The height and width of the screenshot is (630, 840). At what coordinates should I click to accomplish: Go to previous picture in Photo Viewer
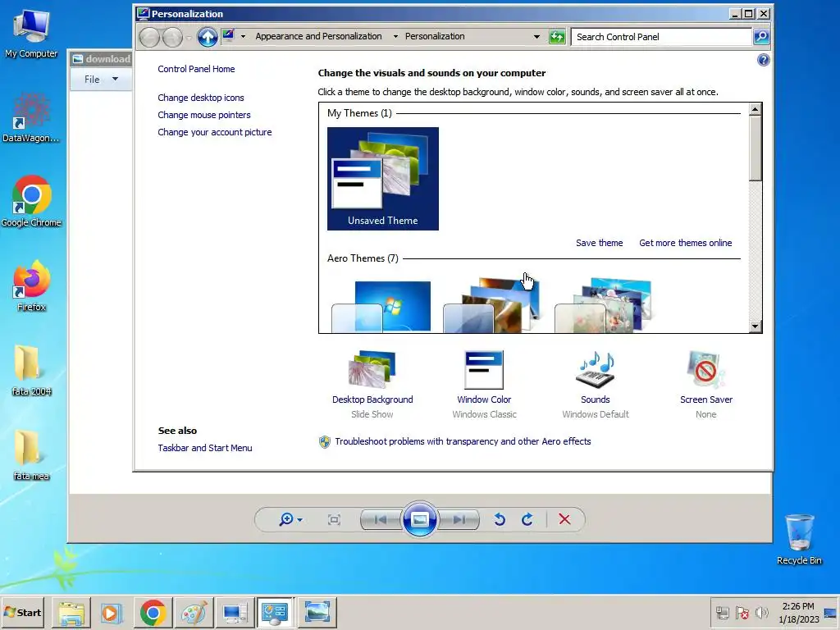click(381, 519)
